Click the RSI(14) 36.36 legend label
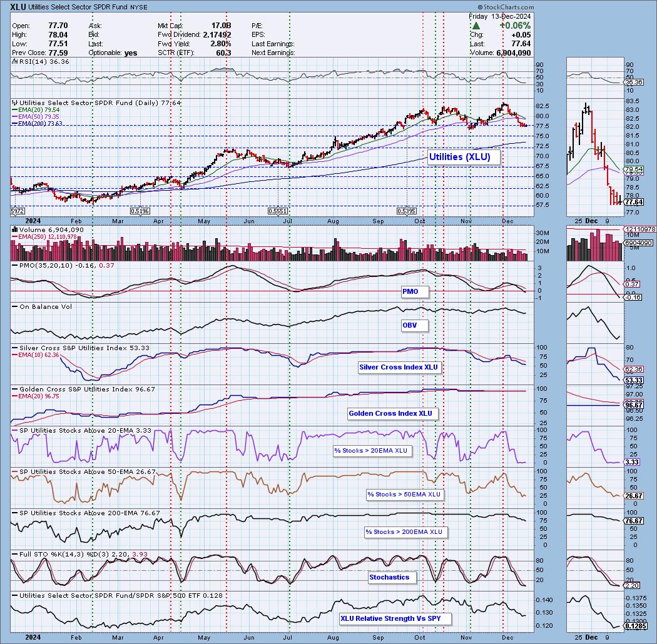The width and height of the screenshot is (657, 644). 41,61
